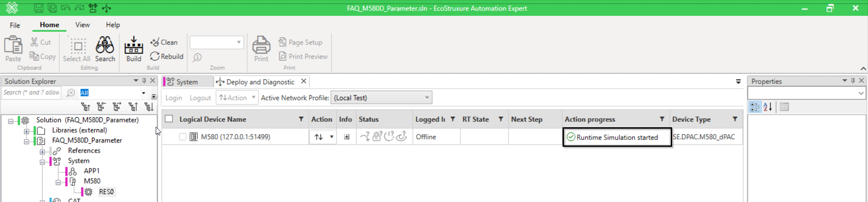
Task: Filter the Action progress column
Action: pos(662,119)
